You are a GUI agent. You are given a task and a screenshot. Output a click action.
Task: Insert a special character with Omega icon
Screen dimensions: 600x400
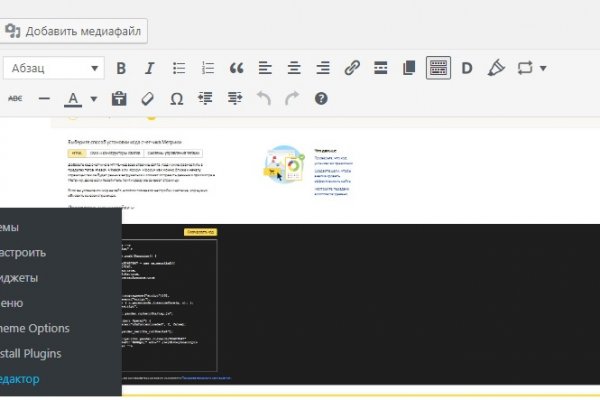(177, 98)
